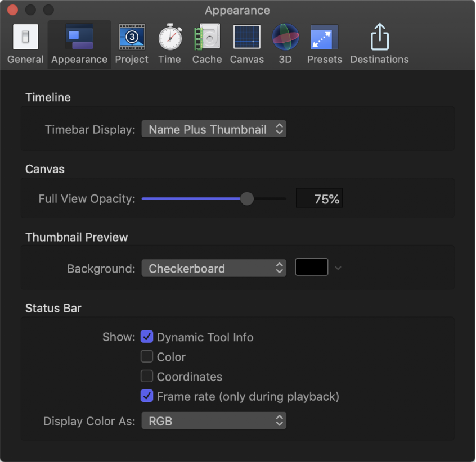Click the black background color swatch
Viewport: 476px width, 462px height.
click(x=312, y=267)
